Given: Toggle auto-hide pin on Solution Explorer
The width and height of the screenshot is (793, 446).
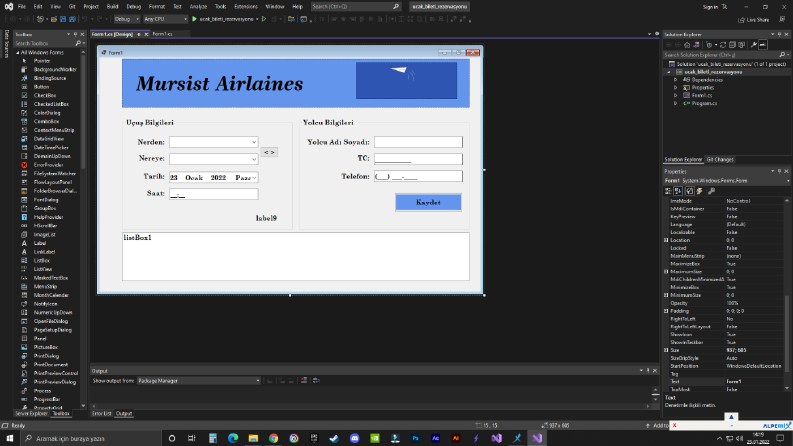Looking at the screenshot, I should [x=779, y=34].
